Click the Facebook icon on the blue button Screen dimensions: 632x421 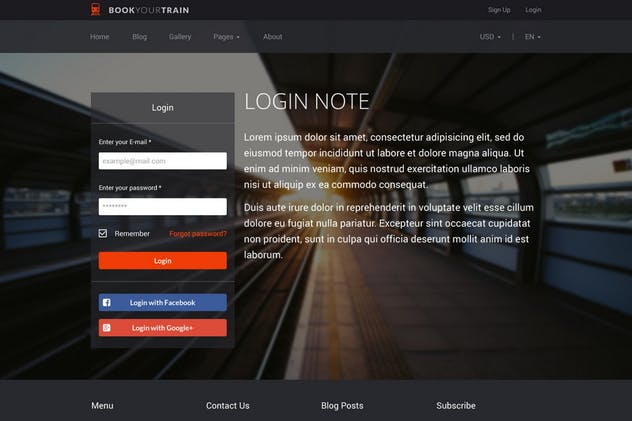click(x=106, y=303)
